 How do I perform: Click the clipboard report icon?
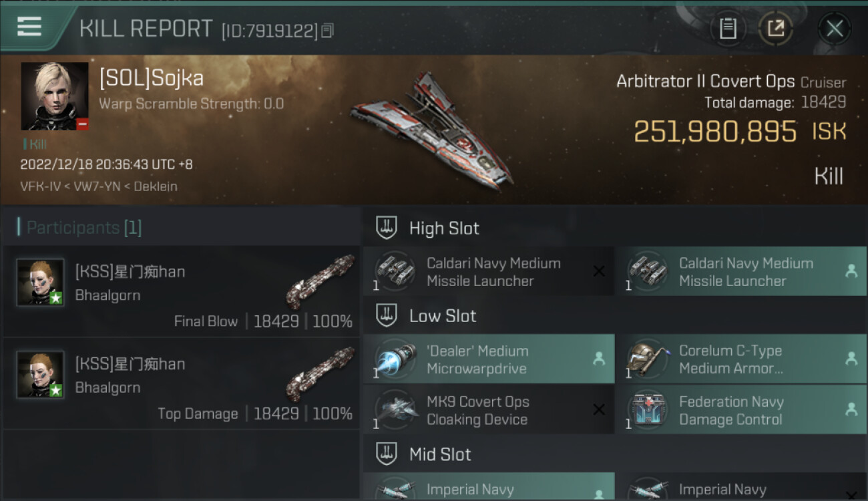(x=728, y=29)
